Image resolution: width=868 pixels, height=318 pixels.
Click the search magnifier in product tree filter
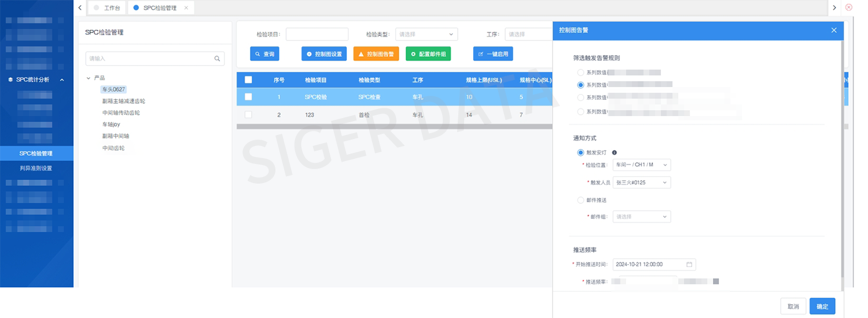[x=217, y=59]
